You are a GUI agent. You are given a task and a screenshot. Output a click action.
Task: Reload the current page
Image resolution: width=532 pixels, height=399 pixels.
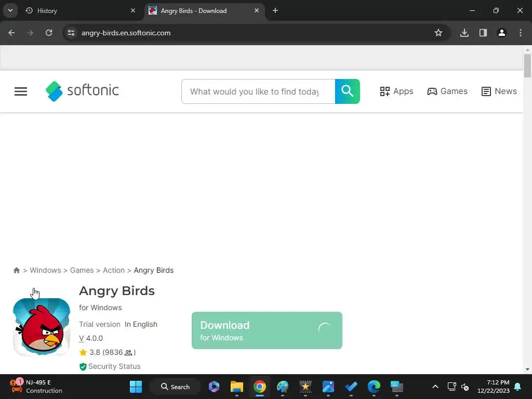(x=49, y=33)
